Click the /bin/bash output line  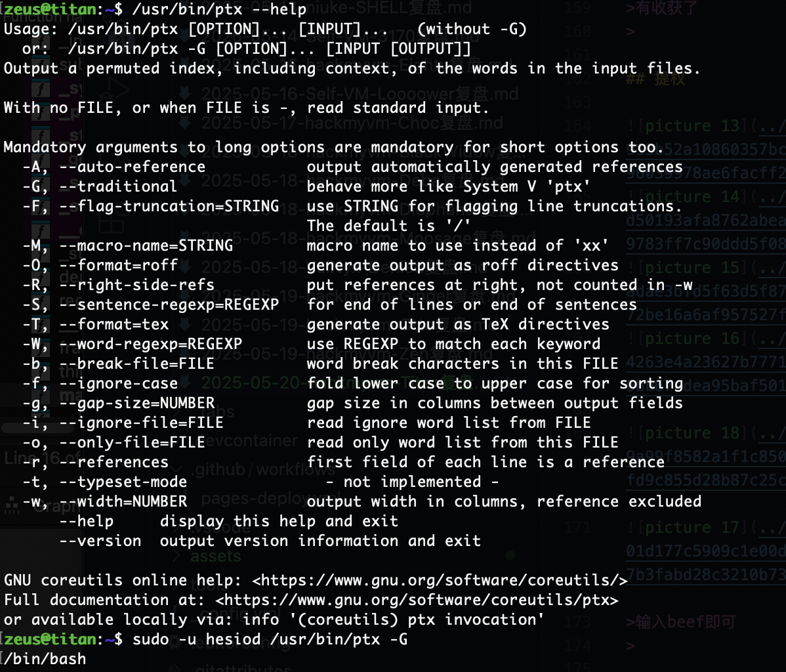(x=45, y=659)
